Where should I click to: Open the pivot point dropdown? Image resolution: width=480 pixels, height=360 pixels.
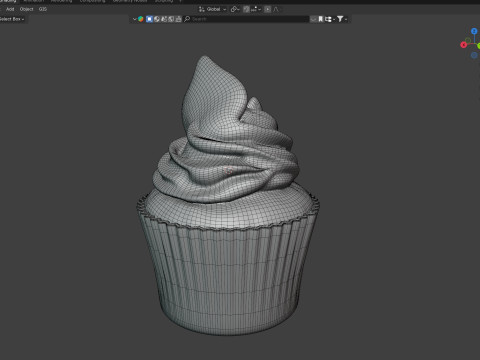pyautogui.click(x=235, y=9)
